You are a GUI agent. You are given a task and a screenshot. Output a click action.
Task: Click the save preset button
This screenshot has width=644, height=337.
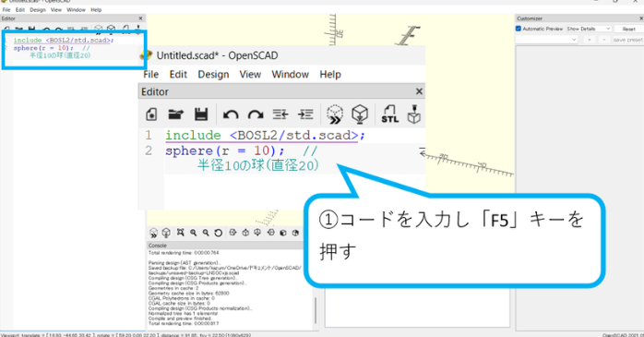pos(627,40)
